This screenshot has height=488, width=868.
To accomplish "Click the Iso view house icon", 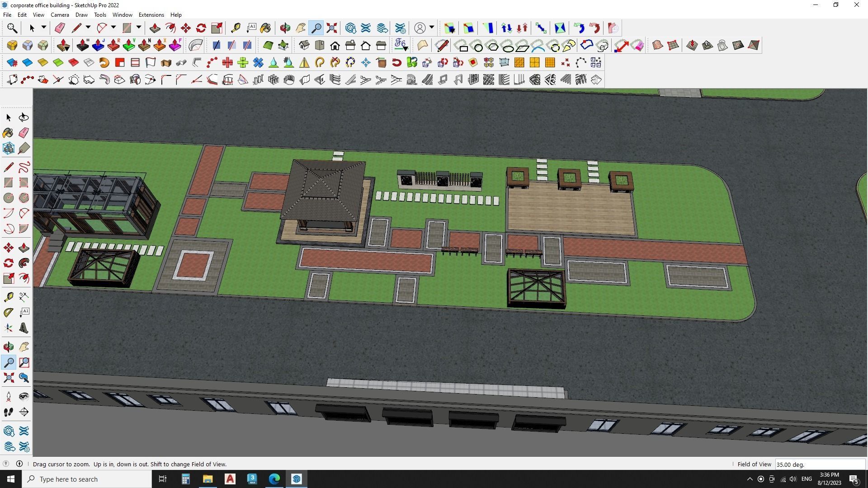I will pos(304,45).
